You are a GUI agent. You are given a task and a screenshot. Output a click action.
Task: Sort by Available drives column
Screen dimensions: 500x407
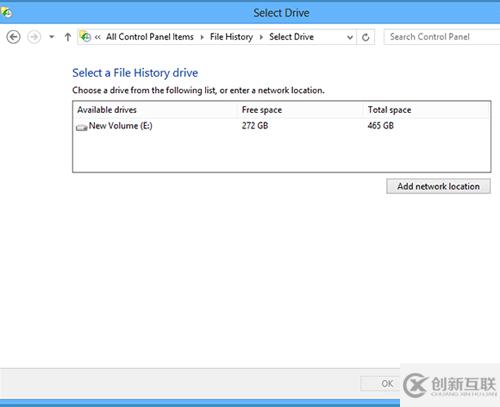155,110
